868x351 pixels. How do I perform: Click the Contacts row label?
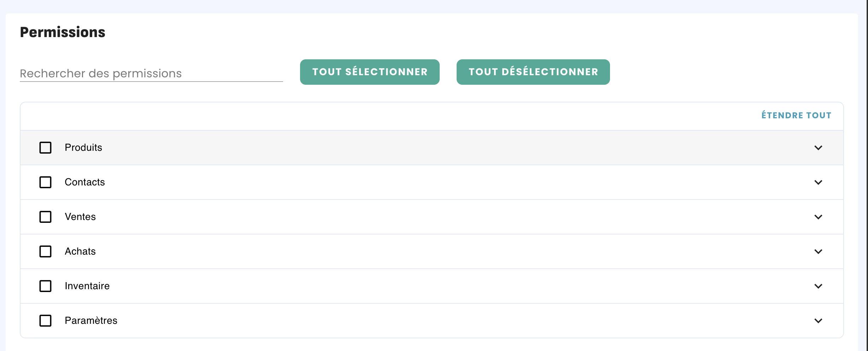click(x=85, y=182)
